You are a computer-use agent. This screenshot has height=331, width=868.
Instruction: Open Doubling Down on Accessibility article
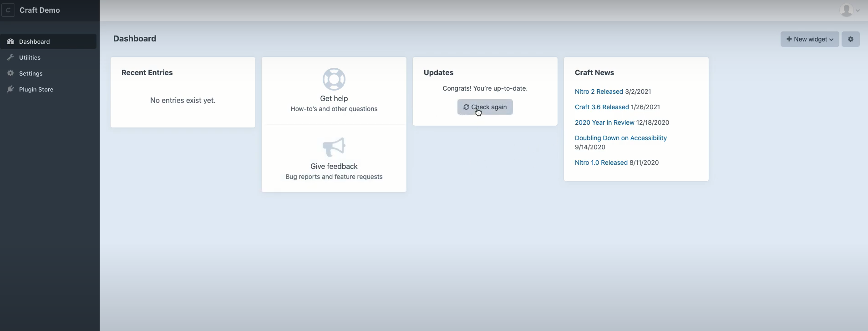tap(621, 138)
